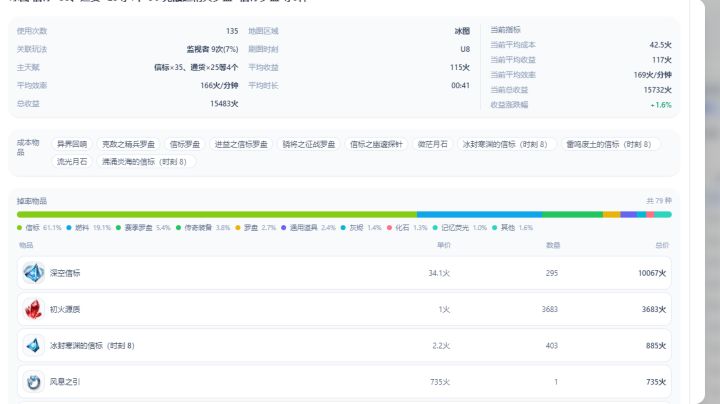Click the 735火 unit price for 风息之引

pos(440,382)
